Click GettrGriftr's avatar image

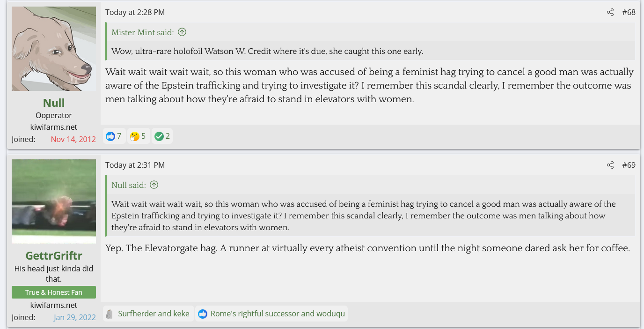click(54, 202)
